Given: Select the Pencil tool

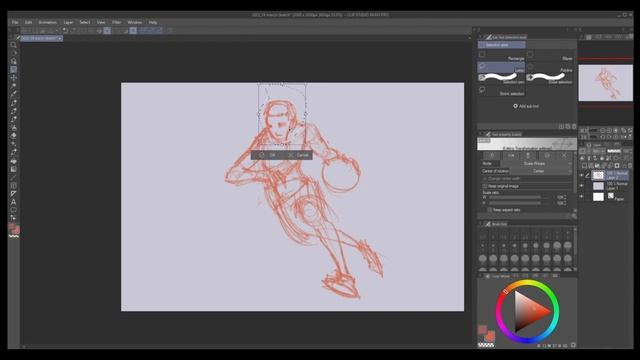Looking at the screenshot, I should pos(13,111).
